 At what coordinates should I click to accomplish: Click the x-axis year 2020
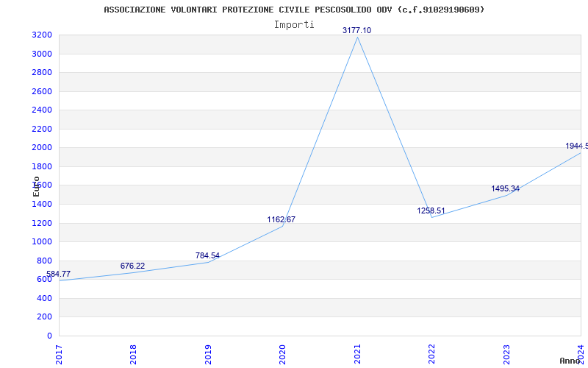[282, 354]
